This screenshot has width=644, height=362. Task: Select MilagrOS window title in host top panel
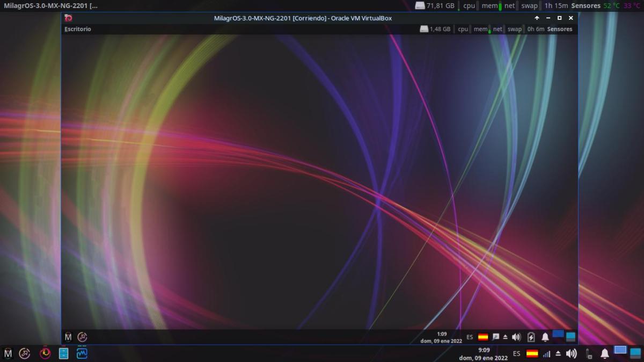click(50, 6)
